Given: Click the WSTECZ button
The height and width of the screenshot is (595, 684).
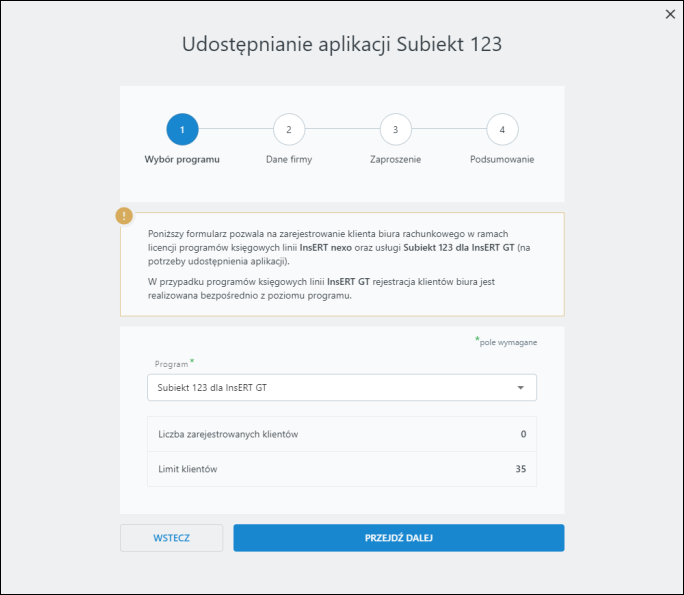Looking at the screenshot, I should click(x=171, y=538).
